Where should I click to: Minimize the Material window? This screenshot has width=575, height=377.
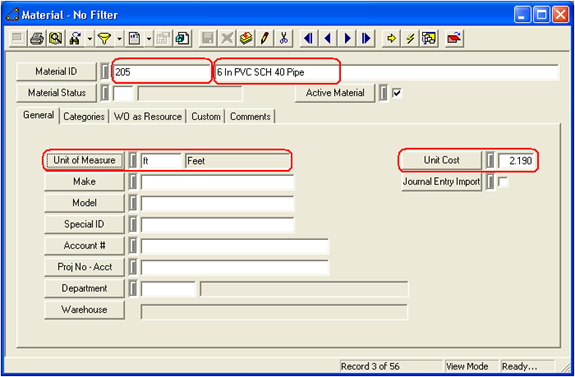(x=523, y=15)
